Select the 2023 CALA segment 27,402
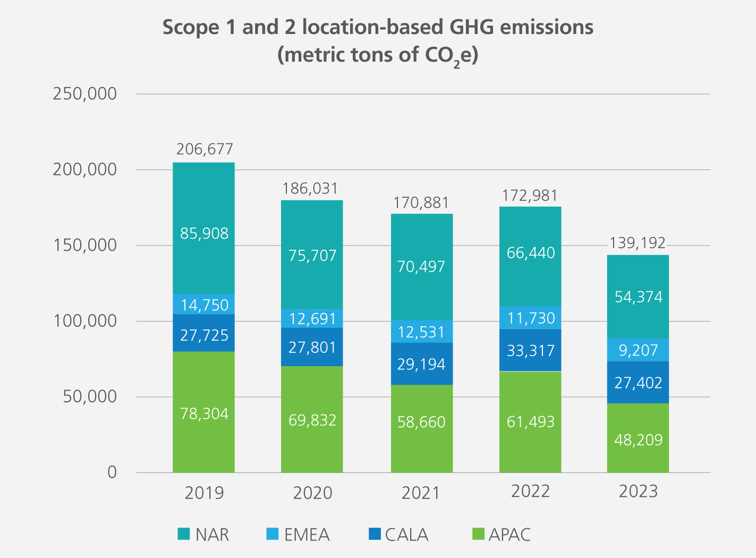The height and width of the screenshot is (558, 756). 638,382
